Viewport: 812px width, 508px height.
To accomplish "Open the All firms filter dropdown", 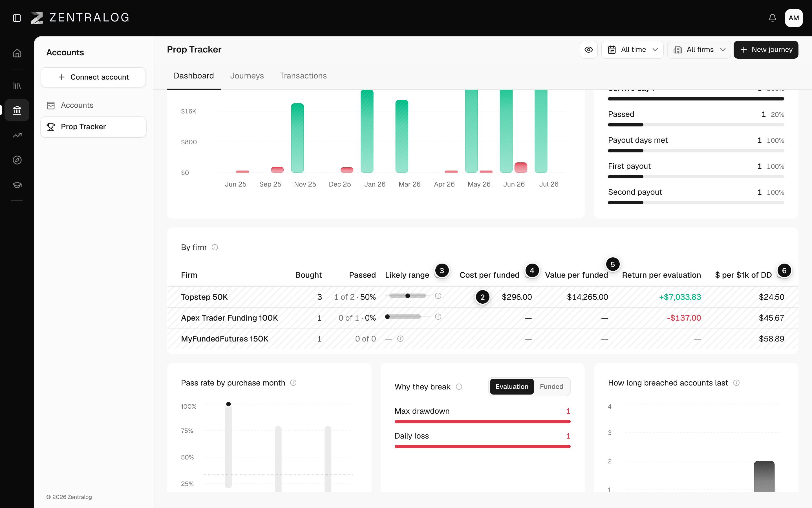I will coord(699,50).
